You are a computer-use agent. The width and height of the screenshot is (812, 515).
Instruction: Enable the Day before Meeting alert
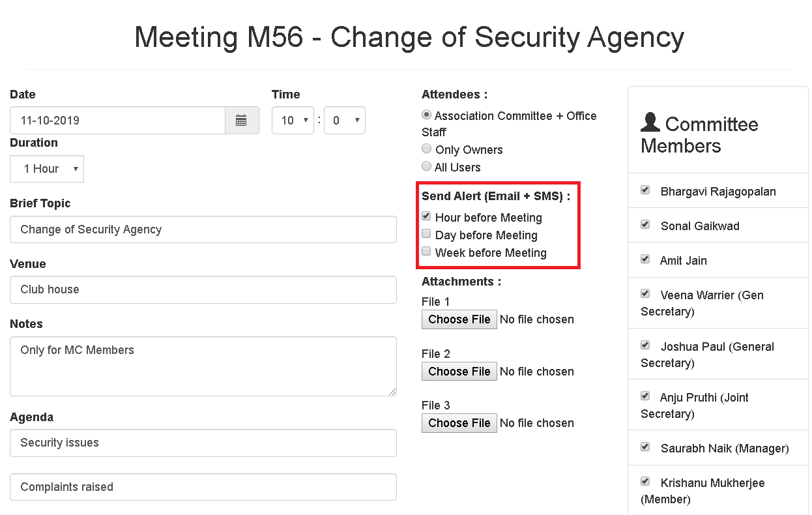coord(426,233)
